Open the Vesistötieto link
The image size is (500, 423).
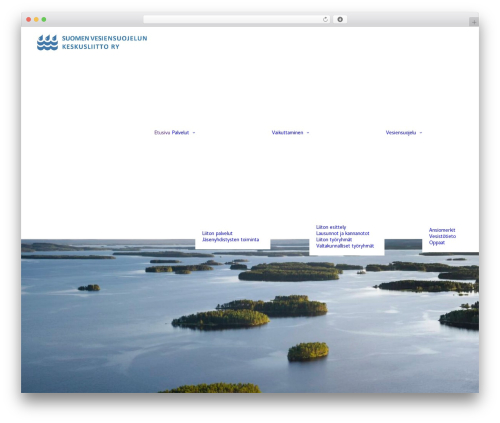[x=442, y=236]
